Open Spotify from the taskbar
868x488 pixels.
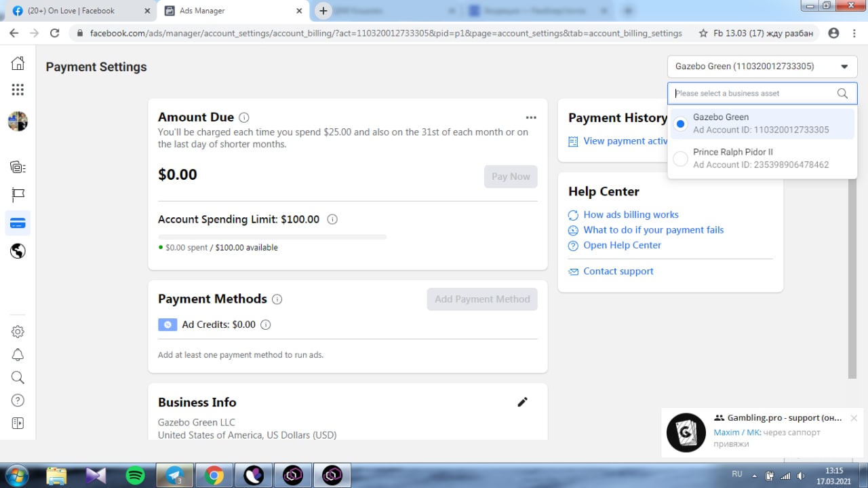(x=136, y=475)
